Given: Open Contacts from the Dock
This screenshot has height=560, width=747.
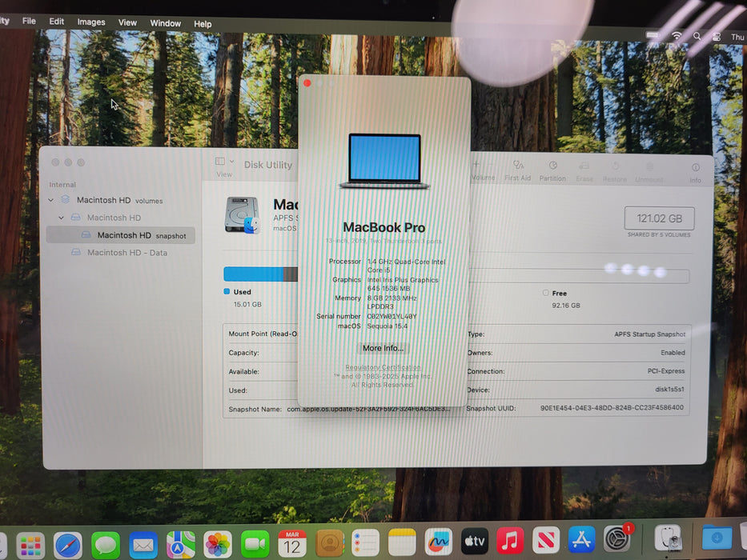Looking at the screenshot, I should coord(329,543).
